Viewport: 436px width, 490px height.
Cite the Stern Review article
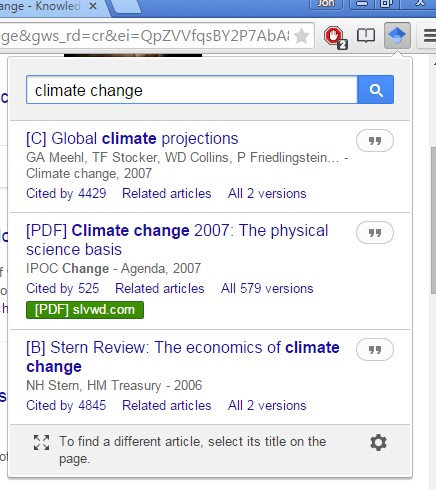[375, 350]
